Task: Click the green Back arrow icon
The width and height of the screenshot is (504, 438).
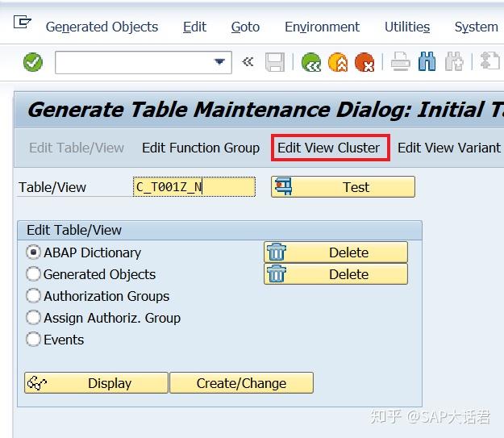Action: pos(311,62)
